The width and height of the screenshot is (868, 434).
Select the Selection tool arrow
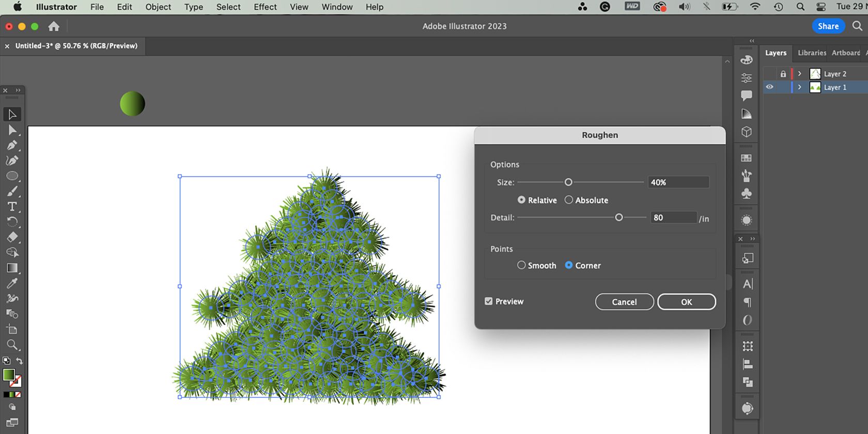[x=12, y=114]
